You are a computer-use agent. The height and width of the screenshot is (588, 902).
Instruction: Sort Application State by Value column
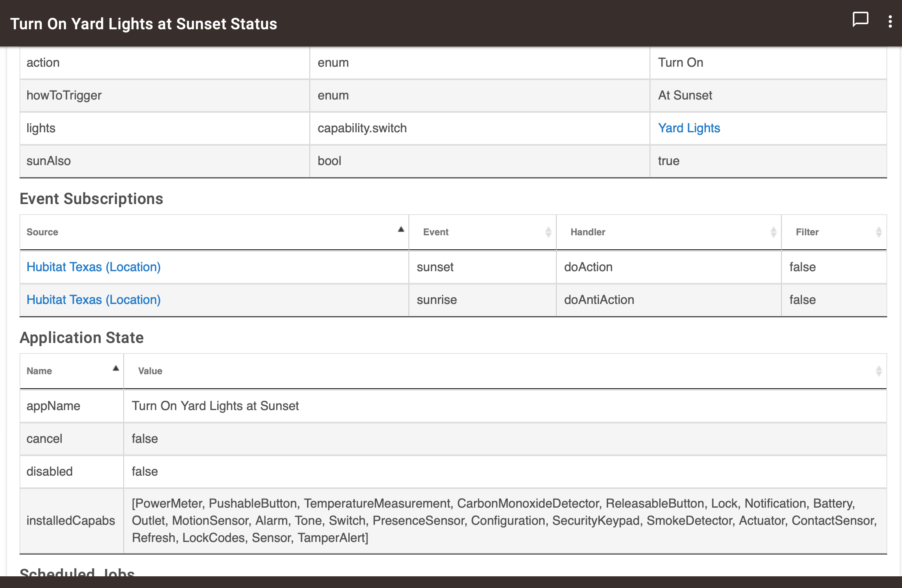505,371
